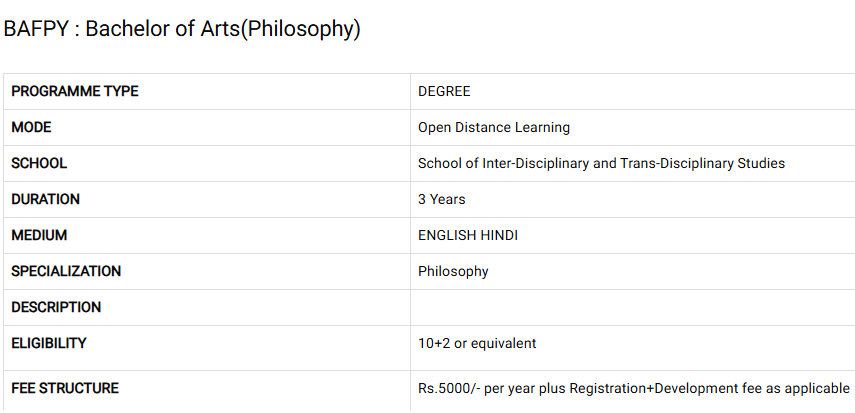The height and width of the screenshot is (413, 855).
Task: Click the BAFPY Bachelor of Arts(Philosophy) heading
Action: coord(181,29)
